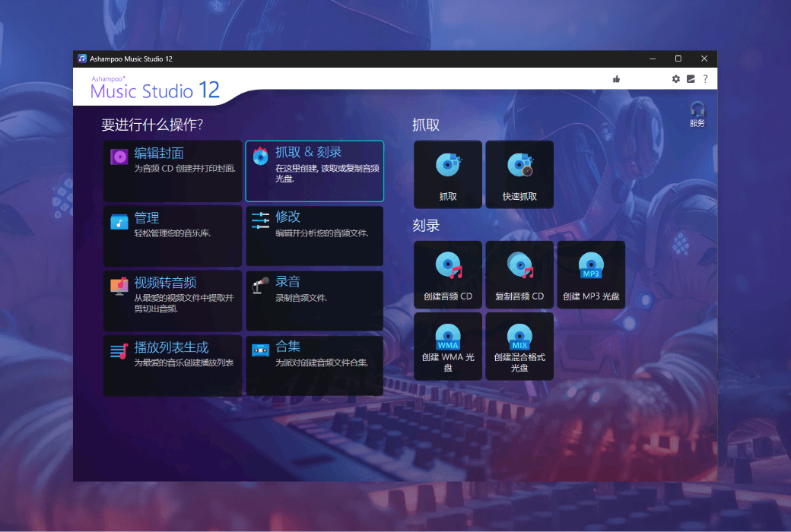This screenshot has width=791, height=532.
Task: Open the help question mark icon
Action: [x=705, y=79]
